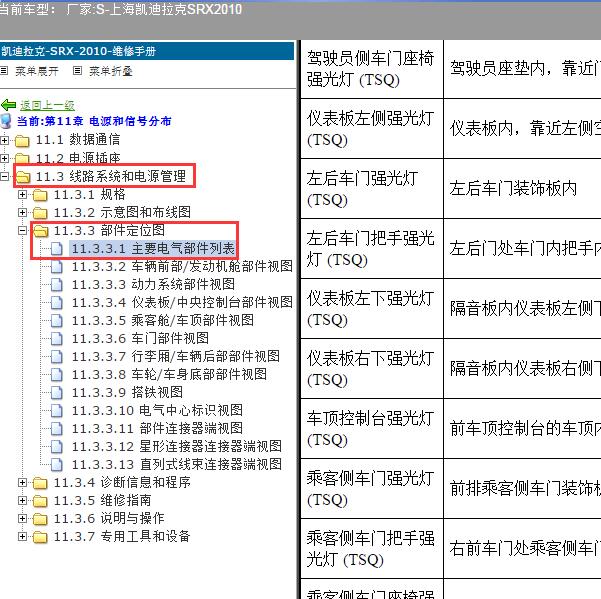Open 11.3.3.10 电气中心标识视图

pos(157,410)
